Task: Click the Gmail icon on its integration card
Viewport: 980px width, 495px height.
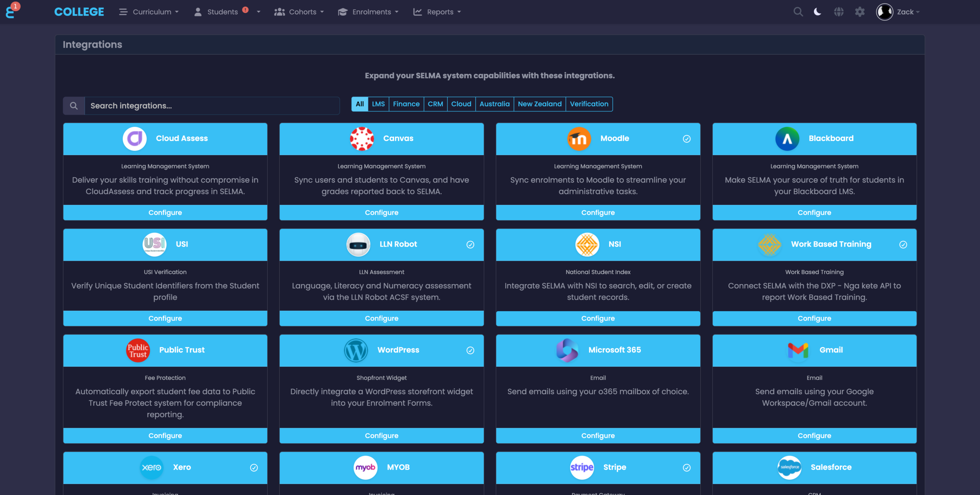Action: pos(798,350)
